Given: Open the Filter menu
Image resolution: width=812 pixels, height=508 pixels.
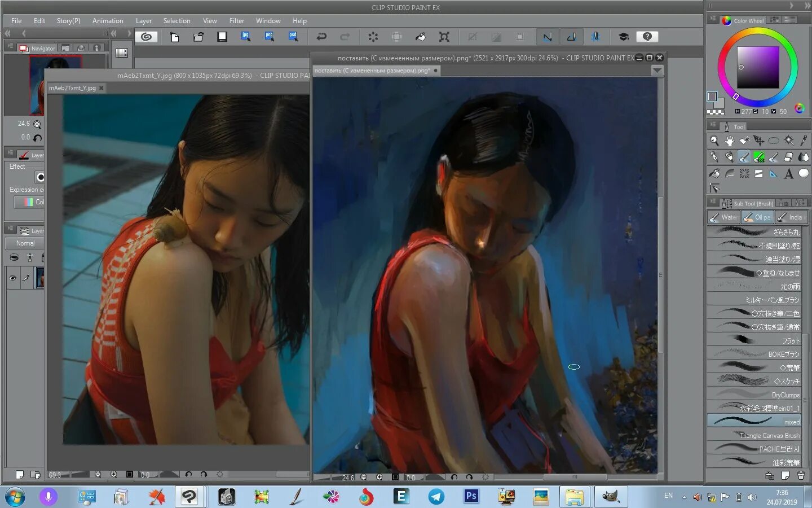Looking at the screenshot, I should pyautogui.click(x=237, y=21).
